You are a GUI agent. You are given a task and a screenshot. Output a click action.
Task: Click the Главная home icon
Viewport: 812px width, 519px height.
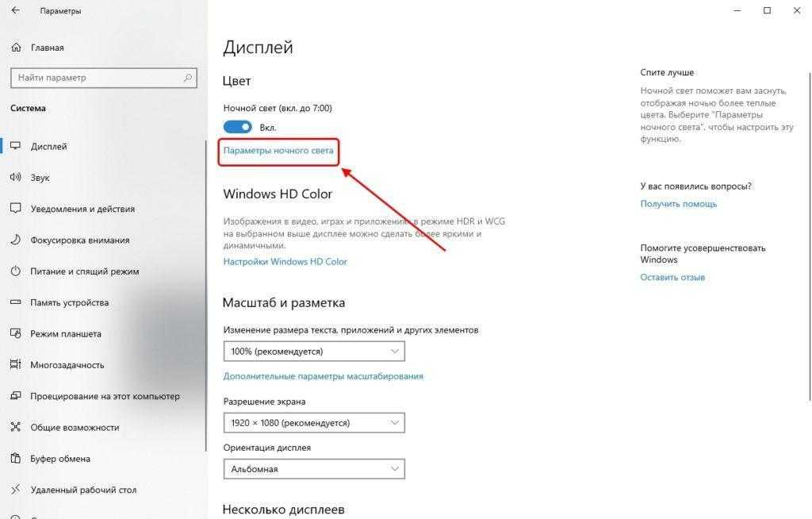(x=16, y=47)
